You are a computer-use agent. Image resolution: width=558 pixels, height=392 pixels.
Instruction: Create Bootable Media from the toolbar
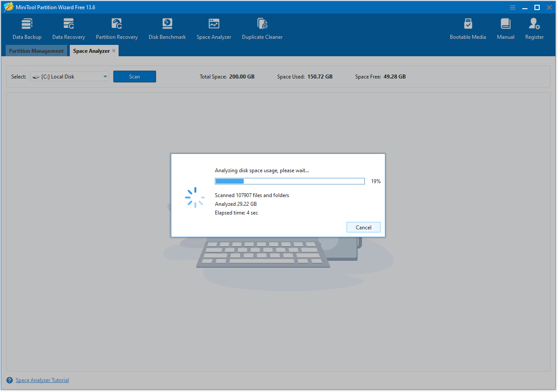pyautogui.click(x=468, y=29)
